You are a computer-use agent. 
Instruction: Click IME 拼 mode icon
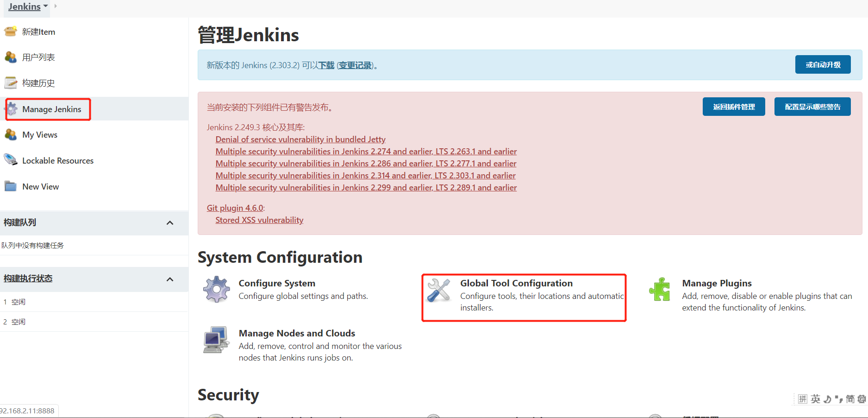803,399
